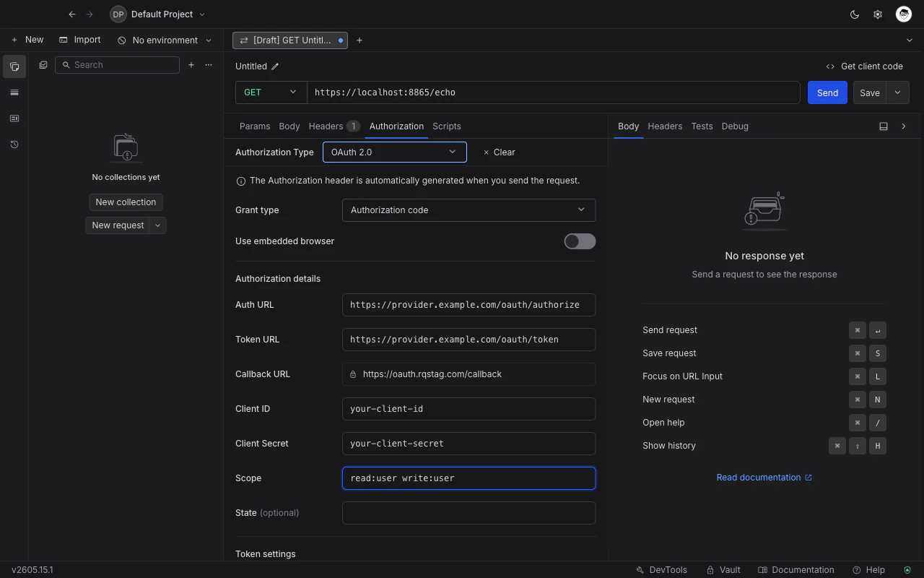Go back with the left arrow
Viewport: 924px width, 578px height.
pos(72,14)
